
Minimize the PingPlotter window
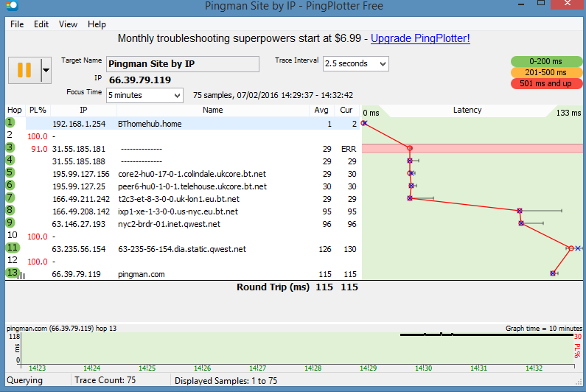pyautogui.click(x=521, y=4)
